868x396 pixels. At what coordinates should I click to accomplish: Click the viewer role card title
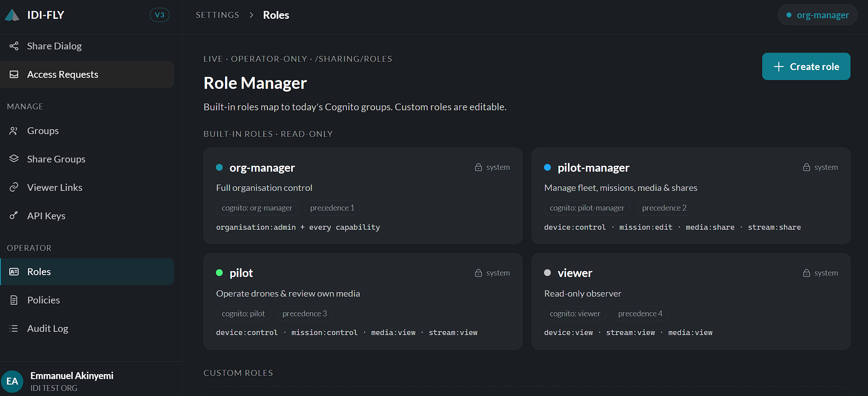(x=575, y=273)
